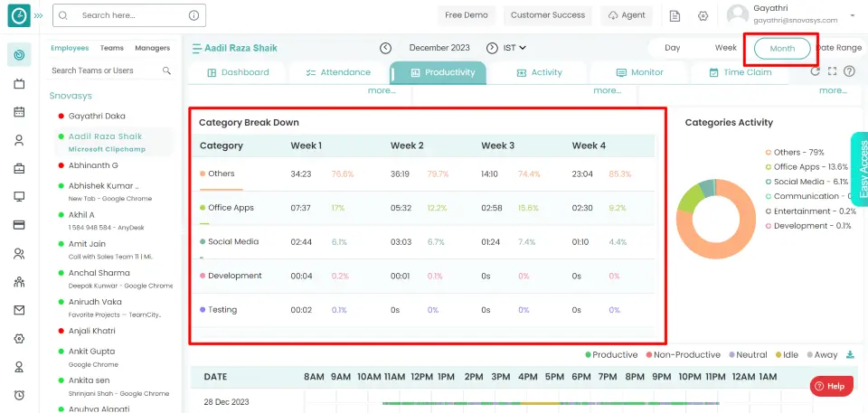The height and width of the screenshot is (413, 868).
Task: Toggle Non-Productive legend color dot
Action: tap(649, 355)
